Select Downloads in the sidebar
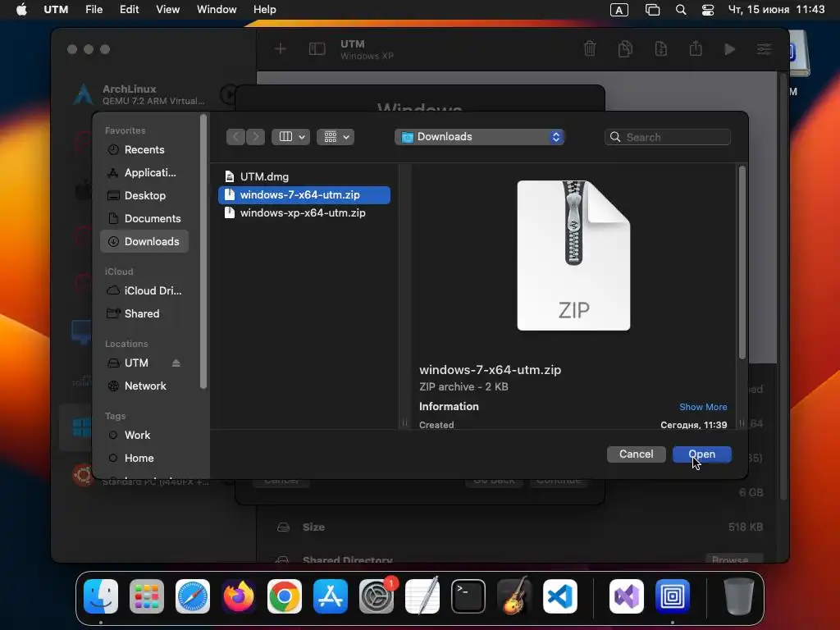Image resolution: width=840 pixels, height=630 pixels. (x=144, y=242)
